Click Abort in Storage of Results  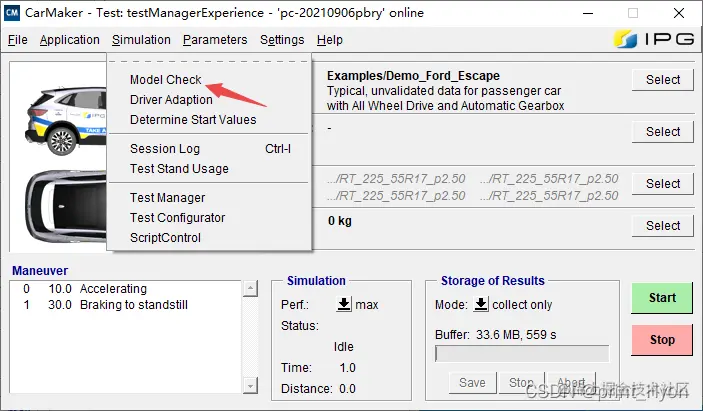[572, 383]
